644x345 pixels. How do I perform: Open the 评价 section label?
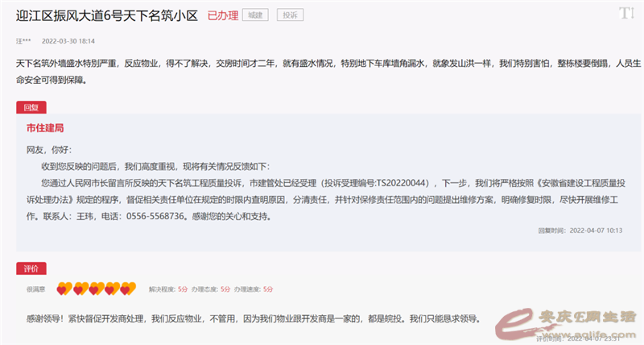click(32, 268)
